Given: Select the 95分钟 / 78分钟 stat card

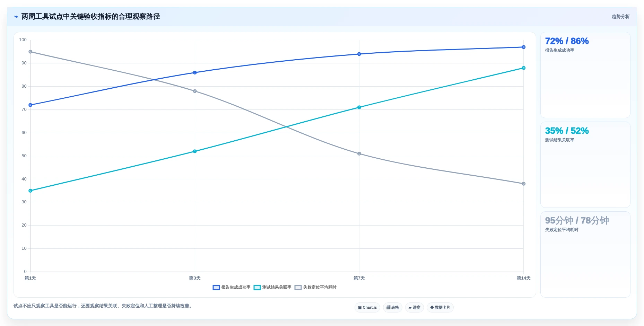Looking at the screenshot, I should pyautogui.click(x=585, y=255).
